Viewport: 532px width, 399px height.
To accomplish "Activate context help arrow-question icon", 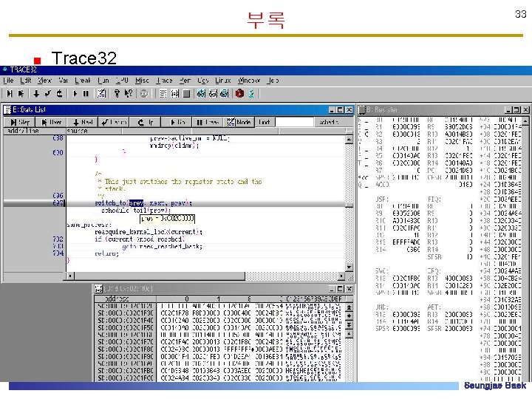I will click(x=129, y=93).
